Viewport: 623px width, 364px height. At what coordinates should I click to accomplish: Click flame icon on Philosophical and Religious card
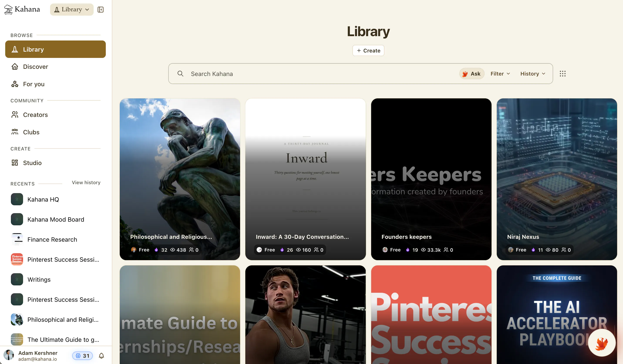[x=156, y=250]
